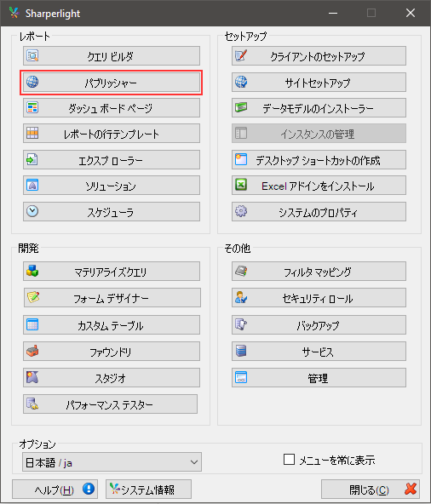
Task: Click the 管理 window icon
Action: tap(241, 377)
